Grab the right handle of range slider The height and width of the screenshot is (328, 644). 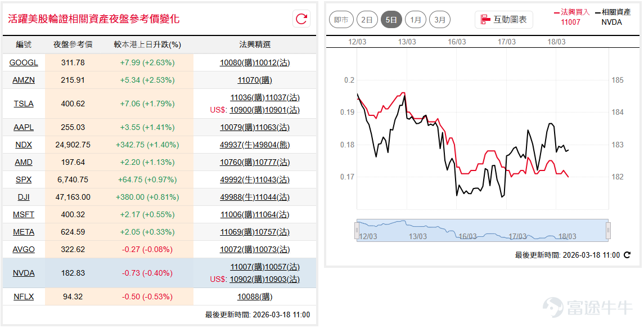click(x=608, y=230)
